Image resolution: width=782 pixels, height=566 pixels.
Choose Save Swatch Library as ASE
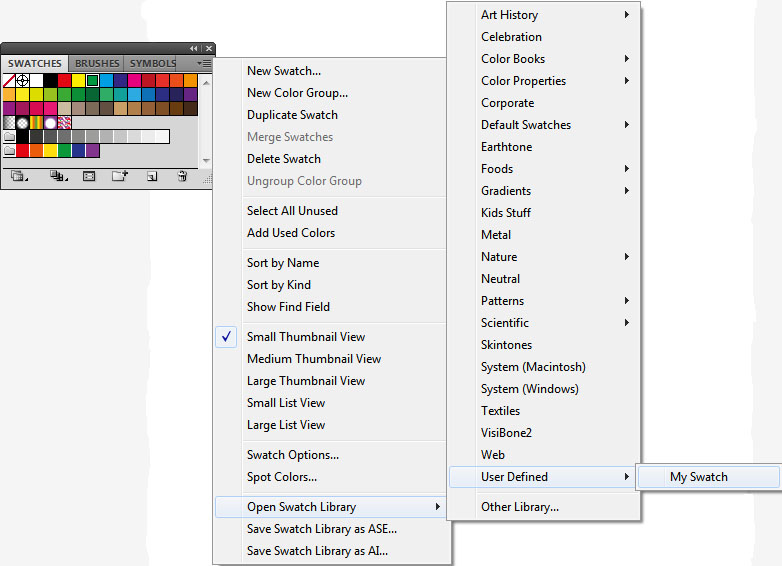322,529
